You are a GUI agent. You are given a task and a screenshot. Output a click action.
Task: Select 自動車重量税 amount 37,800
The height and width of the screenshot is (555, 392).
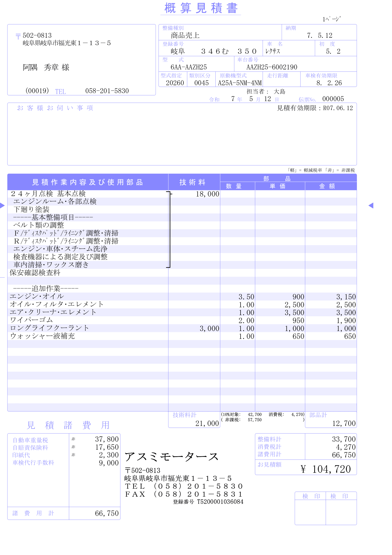tap(107, 439)
